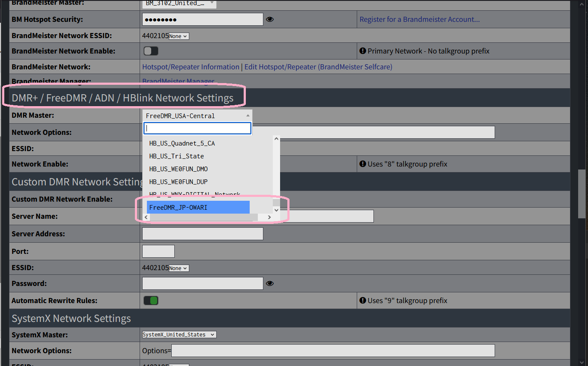The width and height of the screenshot is (588, 366).
Task: Click the Uses "8" talkgroup prefix info icon
Action: point(363,164)
